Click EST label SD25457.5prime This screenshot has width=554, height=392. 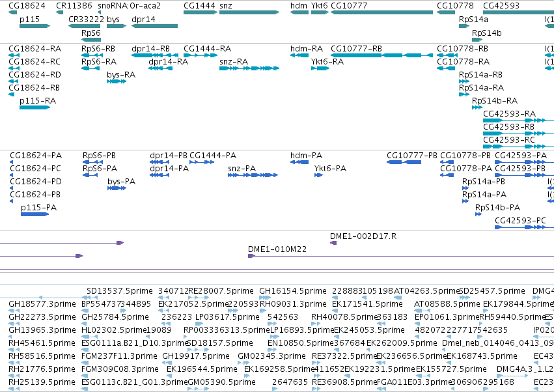(492, 291)
